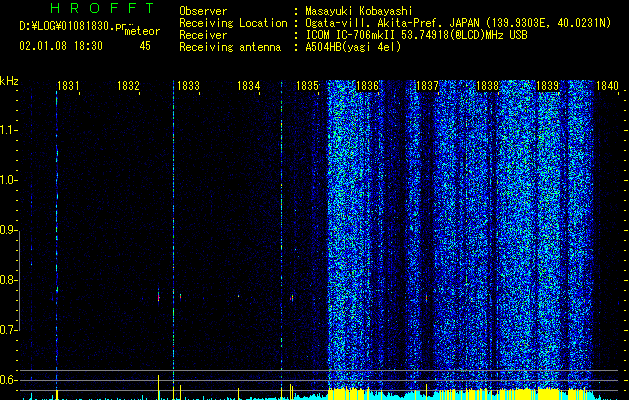The height and width of the screenshot is (400, 629).
Task: Click the Receiver label
Action: (203, 35)
